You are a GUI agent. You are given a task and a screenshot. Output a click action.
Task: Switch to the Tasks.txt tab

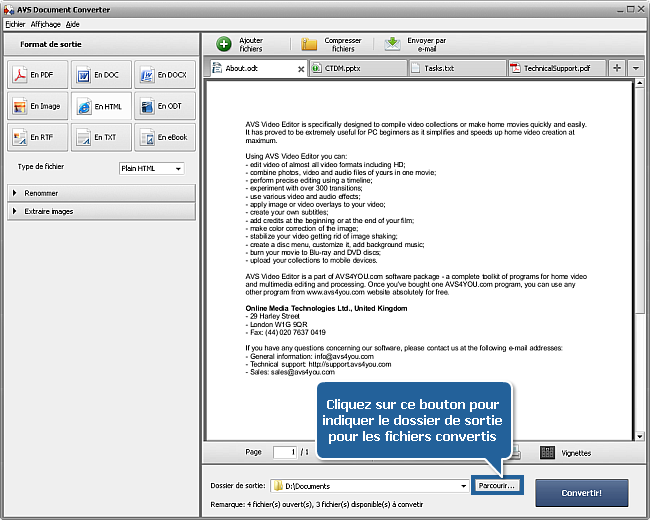pyautogui.click(x=457, y=68)
